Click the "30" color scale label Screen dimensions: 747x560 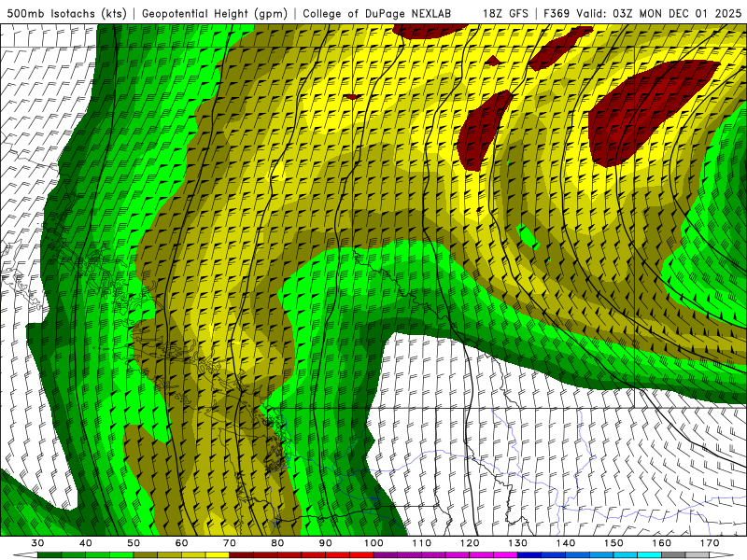click(x=37, y=543)
